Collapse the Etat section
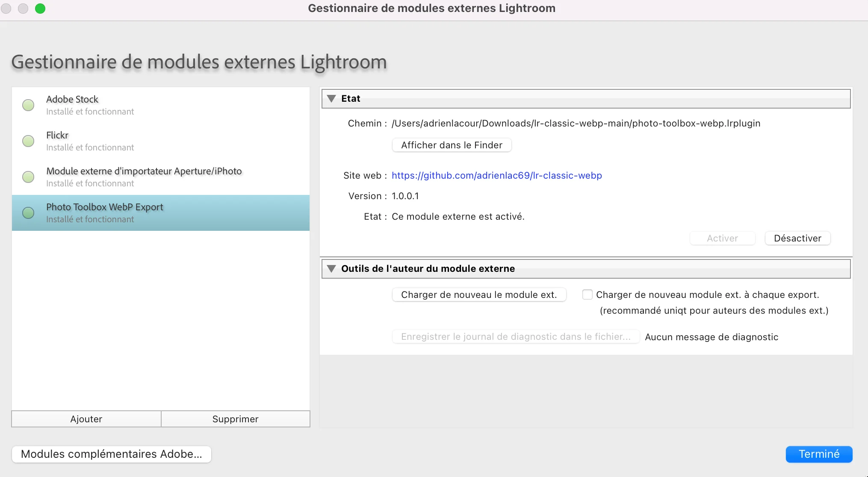This screenshot has height=477, width=868. pos(331,98)
